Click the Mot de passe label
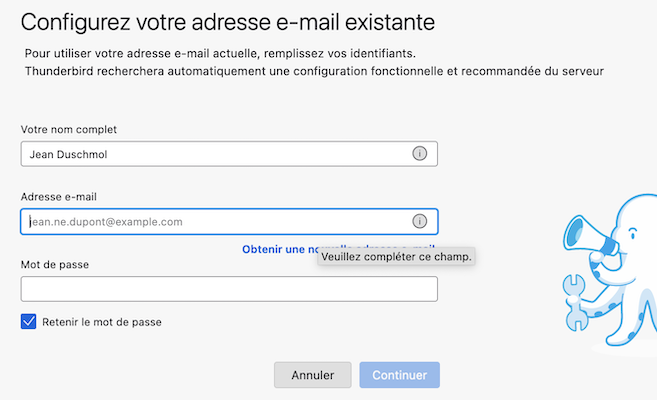 pyautogui.click(x=55, y=265)
